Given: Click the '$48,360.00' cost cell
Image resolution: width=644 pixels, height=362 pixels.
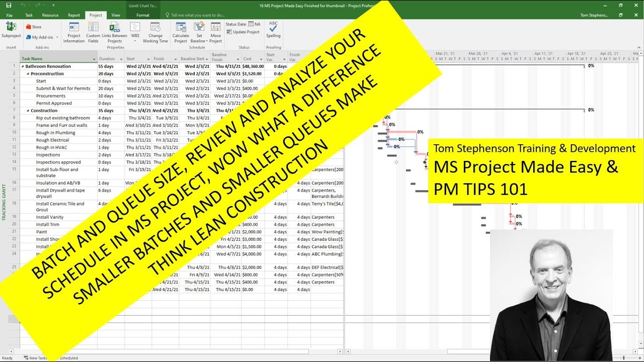Looking at the screenshot, I should pyautogui.click(x=253, y=66).
